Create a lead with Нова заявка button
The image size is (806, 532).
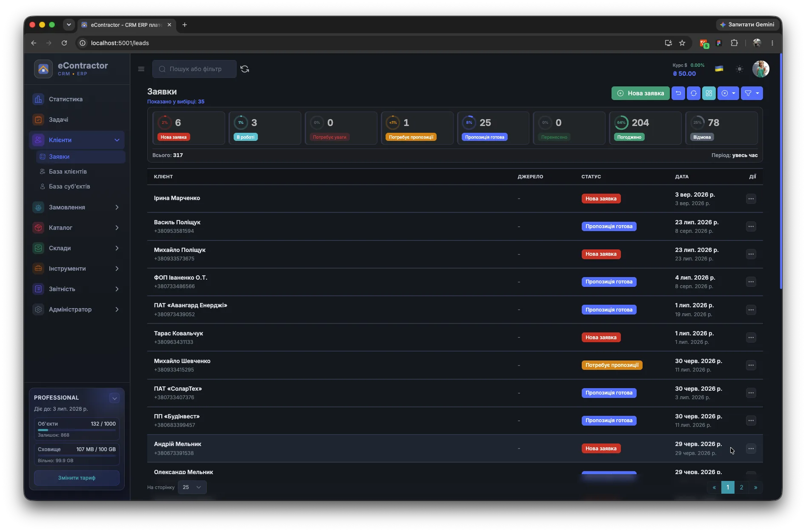[x=640, y=93]
